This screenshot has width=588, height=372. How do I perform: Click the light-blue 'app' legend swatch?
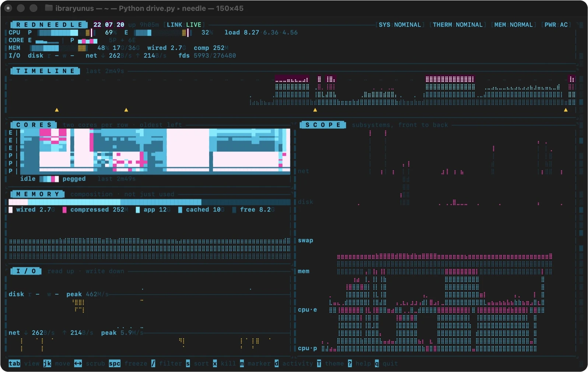(x=138, y=210)
